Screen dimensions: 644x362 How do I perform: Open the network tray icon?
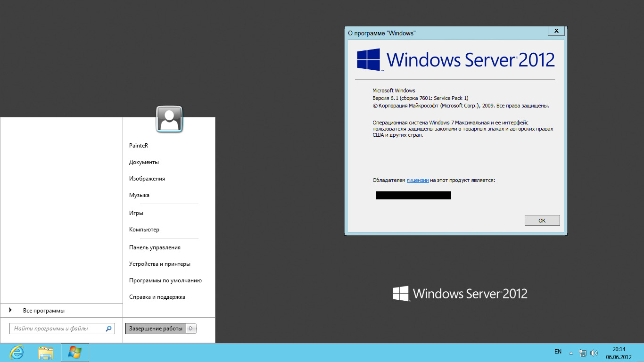[583, 353]
